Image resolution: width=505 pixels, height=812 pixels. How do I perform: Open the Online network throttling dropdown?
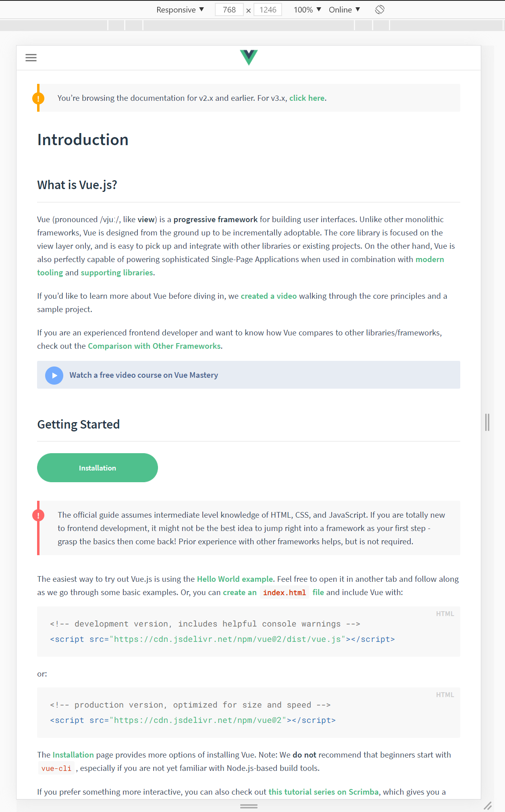pyautogui.click(x=343, y=9)
